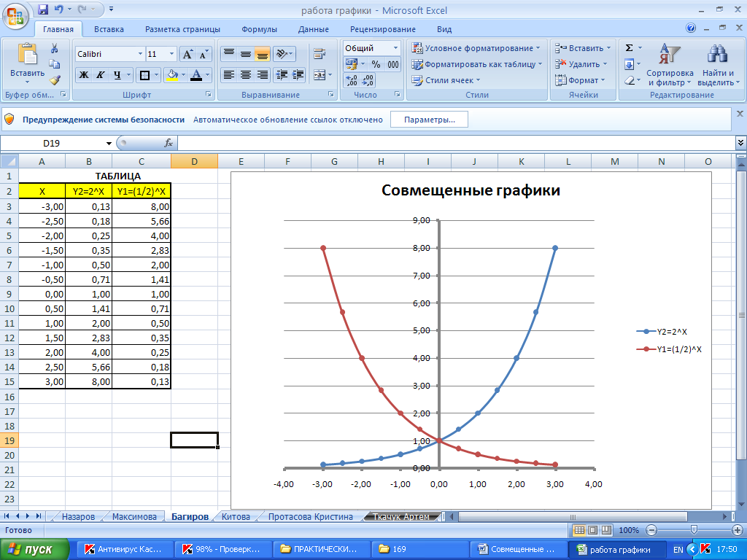Toggle the highlighted Bottom Align button
Viewport: 747px width, 560px height.
262,54
